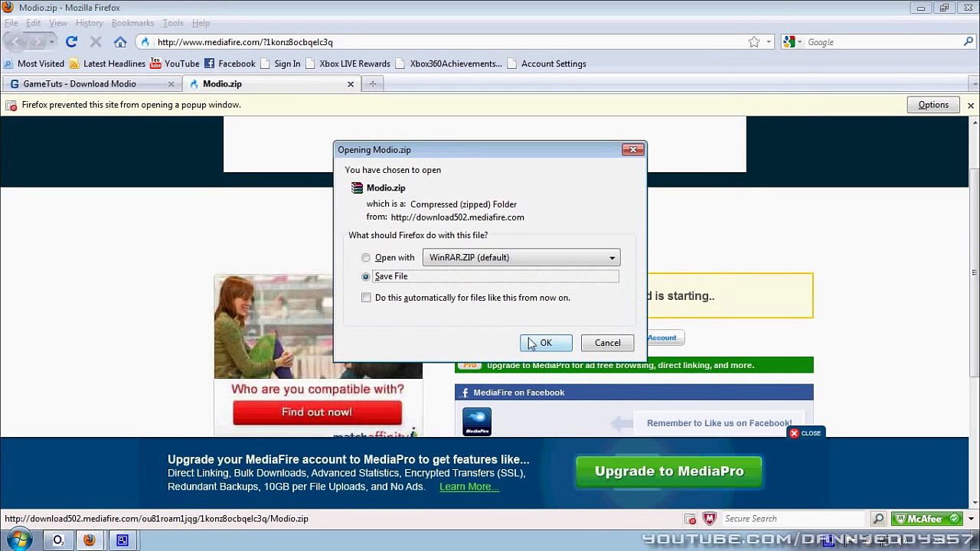
Task: Open the Tools menu
Action: [x=173, y=23]
